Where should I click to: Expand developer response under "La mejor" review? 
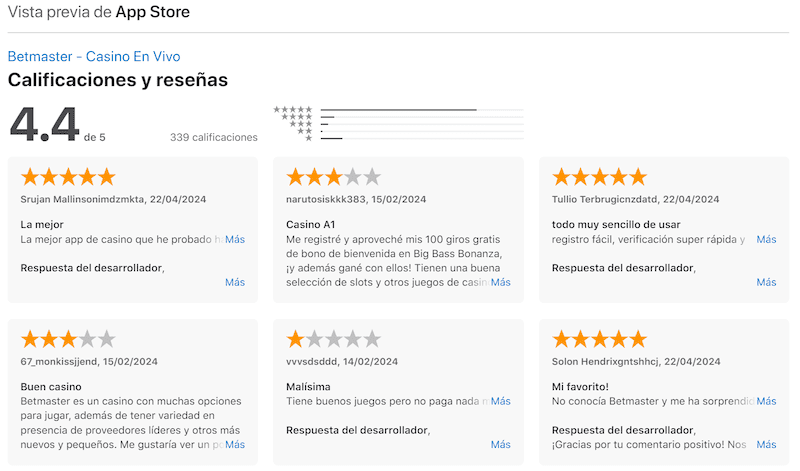(x=235, y=282)
